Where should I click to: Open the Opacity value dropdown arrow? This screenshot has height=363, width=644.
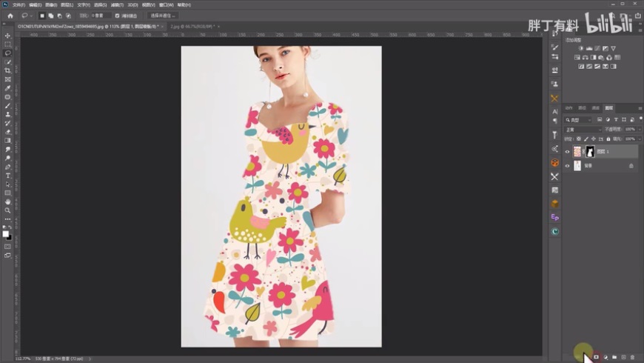(640, 130)
